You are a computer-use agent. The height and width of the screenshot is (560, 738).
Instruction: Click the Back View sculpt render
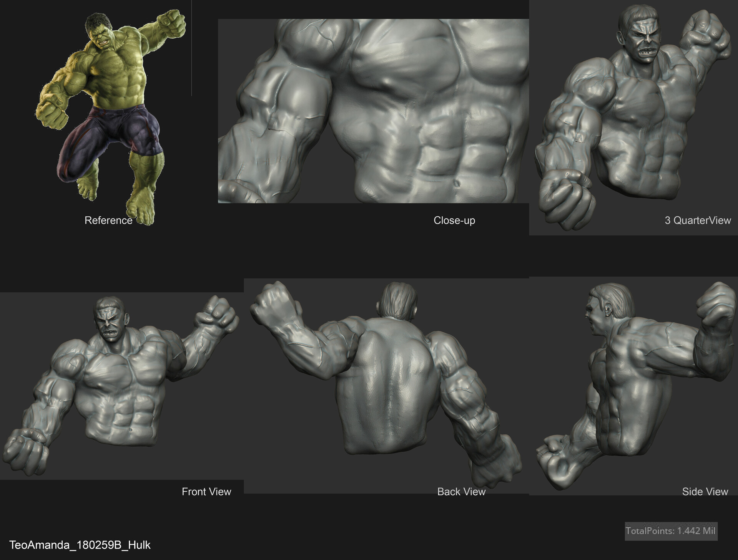point(384,384)
